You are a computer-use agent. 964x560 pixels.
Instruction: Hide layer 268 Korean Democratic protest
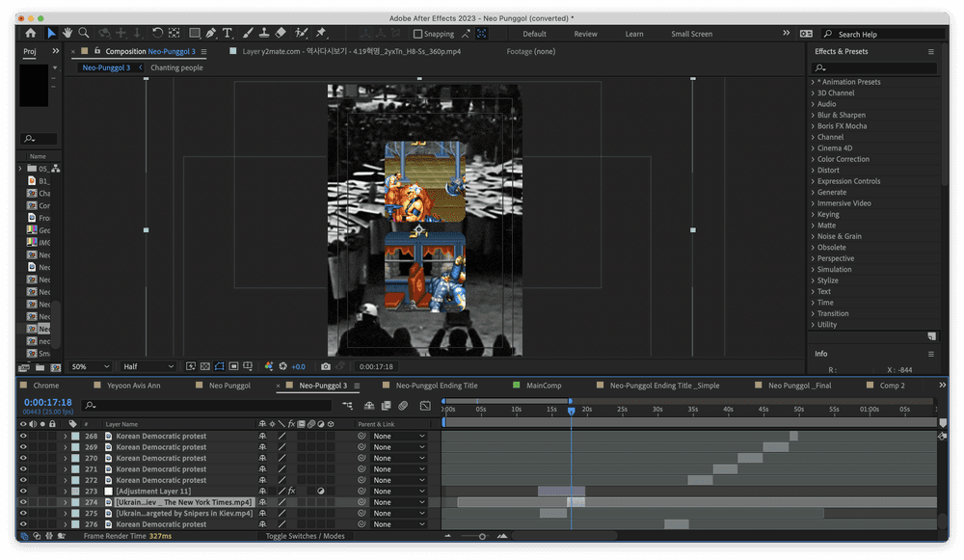pyautogui.click(x=23, y=436)
